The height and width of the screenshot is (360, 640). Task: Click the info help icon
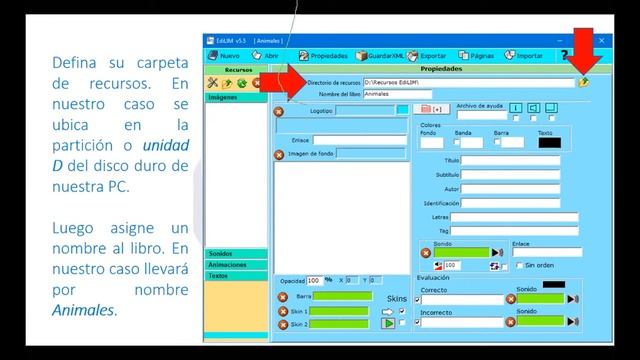tap(516, 108)
